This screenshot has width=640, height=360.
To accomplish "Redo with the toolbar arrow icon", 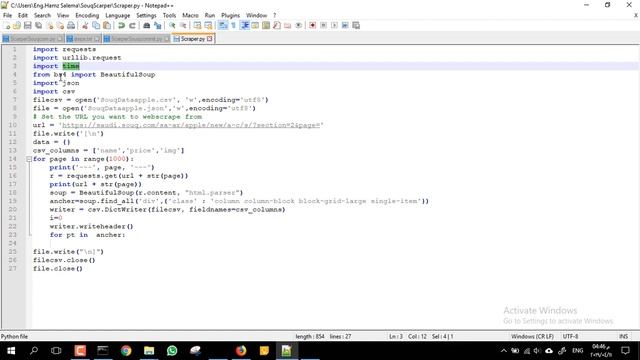I will point(132,25).
